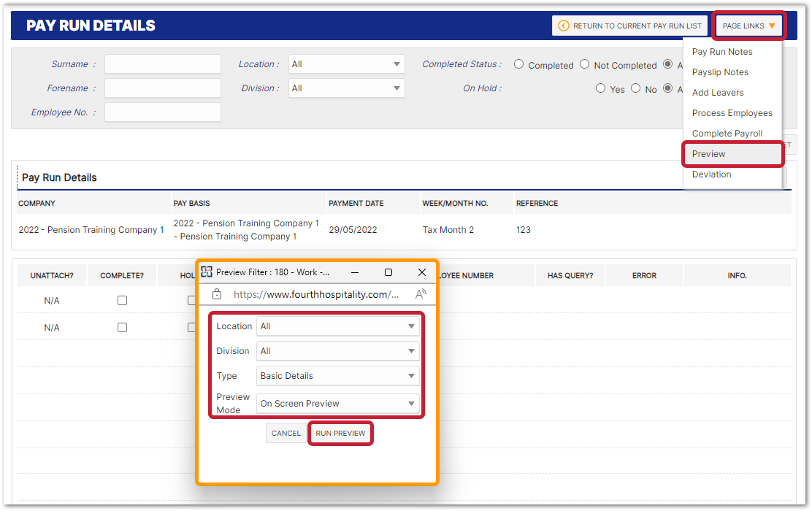
Task: Select the Completed status radio button
Action: (519, 64)
